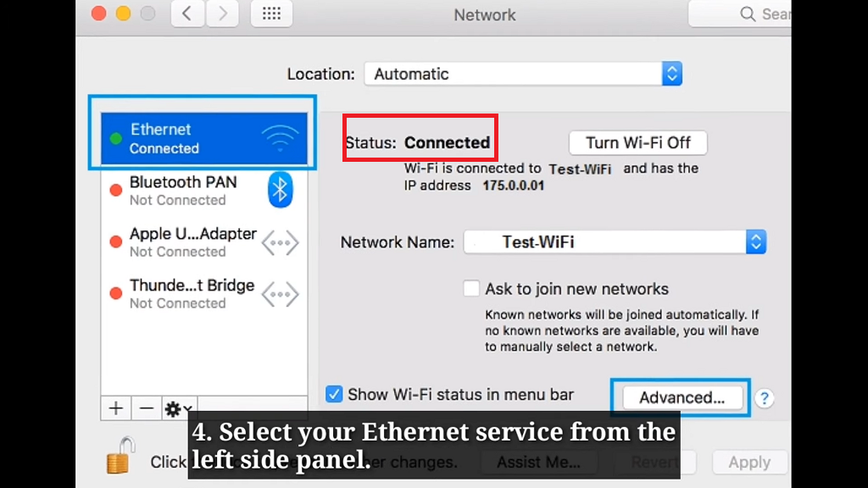Click the search magnifier icon
This screenshot has height=488, width=868.
click(748, 14)
